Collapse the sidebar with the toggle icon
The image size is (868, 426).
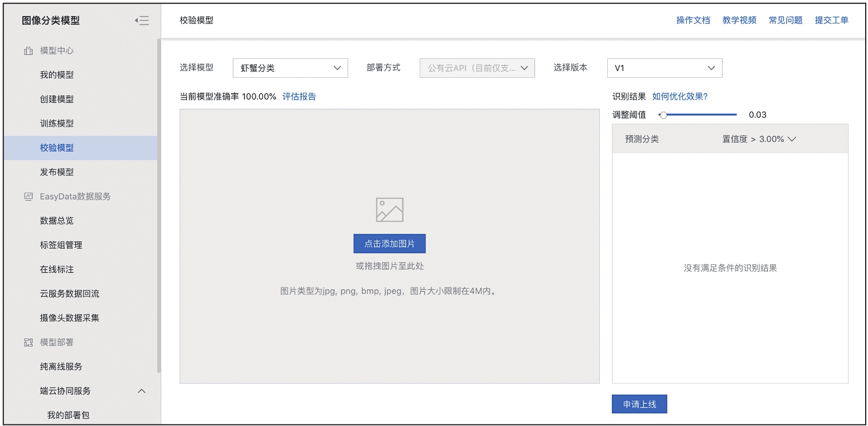[x=142, y=21]
